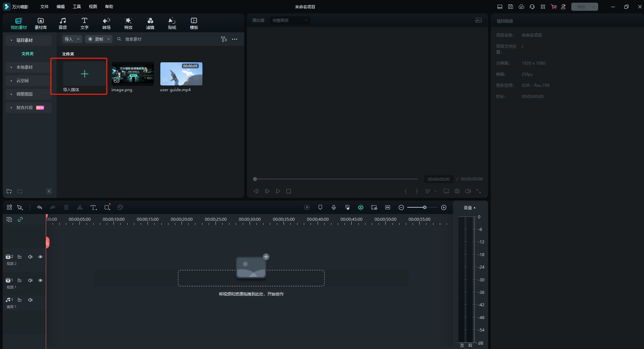Open the 工具 menu

coord(77,7)
